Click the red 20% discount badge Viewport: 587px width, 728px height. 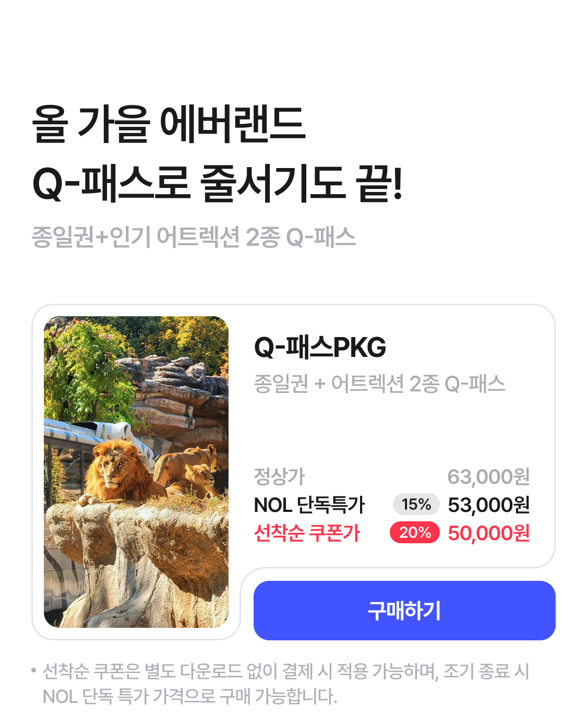(415, 532)
